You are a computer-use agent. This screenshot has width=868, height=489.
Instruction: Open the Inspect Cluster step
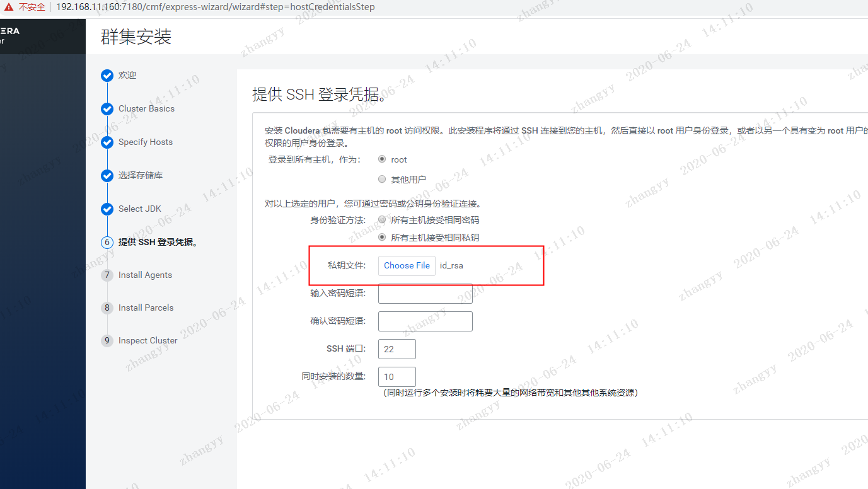click(x=148, y=341)
